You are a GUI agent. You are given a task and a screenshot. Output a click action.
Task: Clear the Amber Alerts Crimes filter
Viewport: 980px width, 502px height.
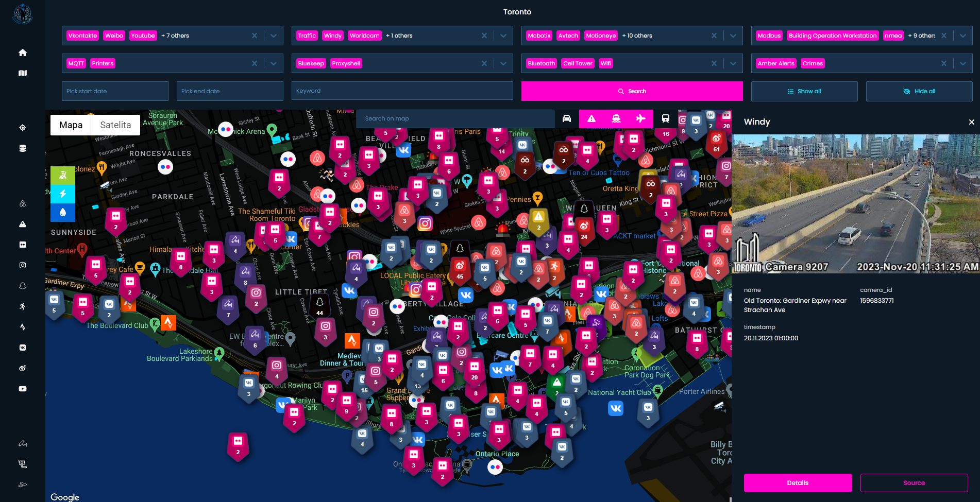click(x=944, y=63)
